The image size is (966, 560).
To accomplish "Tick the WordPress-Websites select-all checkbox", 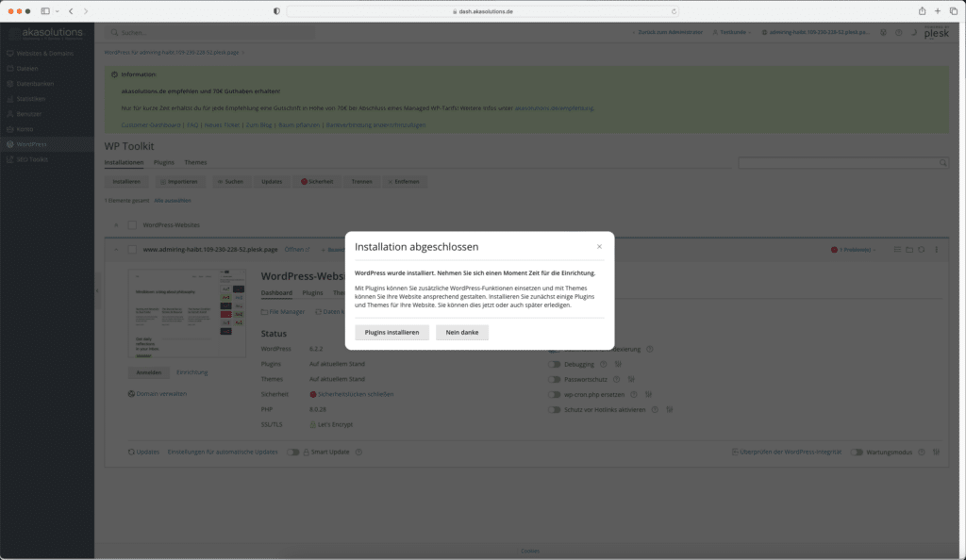I will pos(132,225).
